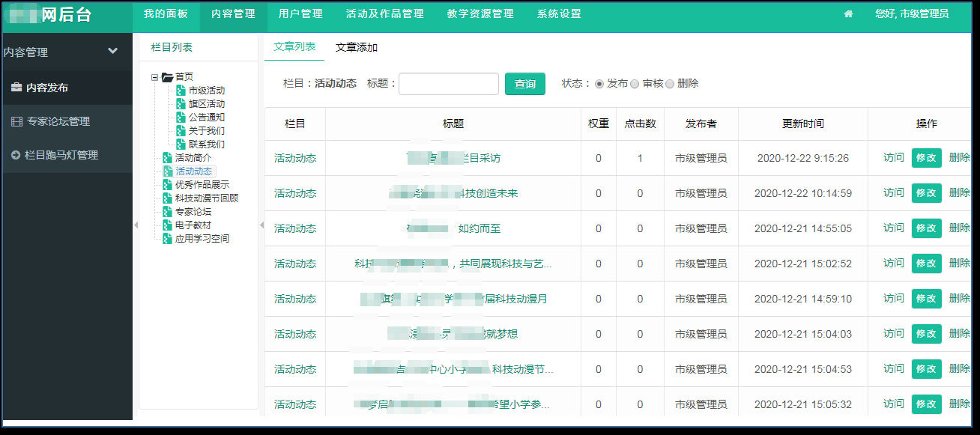This screenshot has width=980, height=435.
Task: Select the 内容发布 icon in the left sidebar
Action: (x=16, y=87)
